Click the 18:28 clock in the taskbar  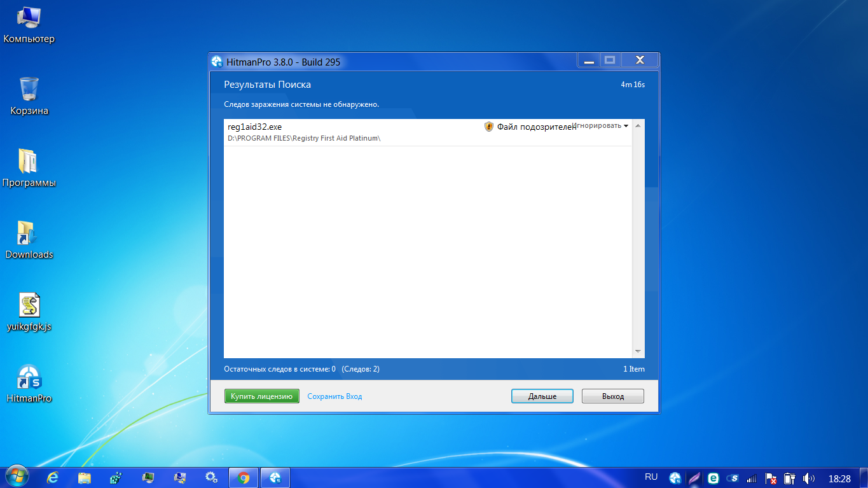[839, 478]
